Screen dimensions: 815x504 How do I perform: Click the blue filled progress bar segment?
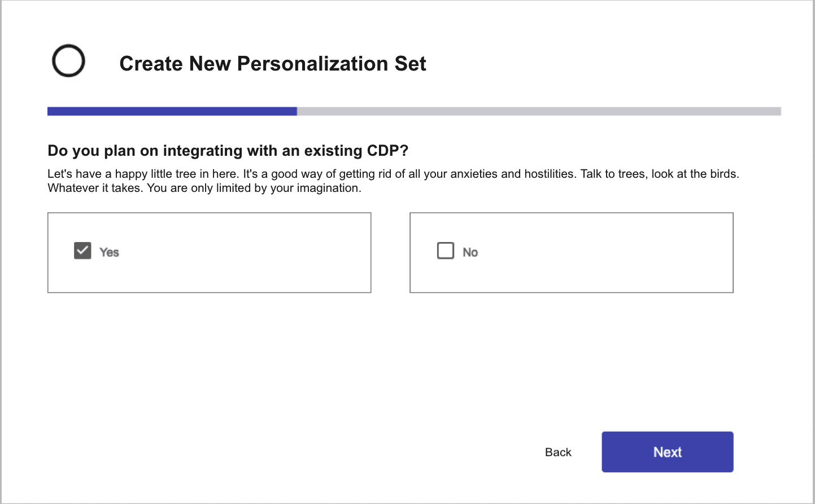172,112
